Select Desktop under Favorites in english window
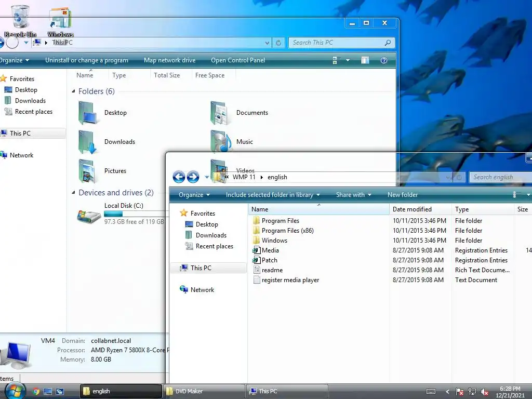This screenshot has width=532, height=399. (202, 224)
